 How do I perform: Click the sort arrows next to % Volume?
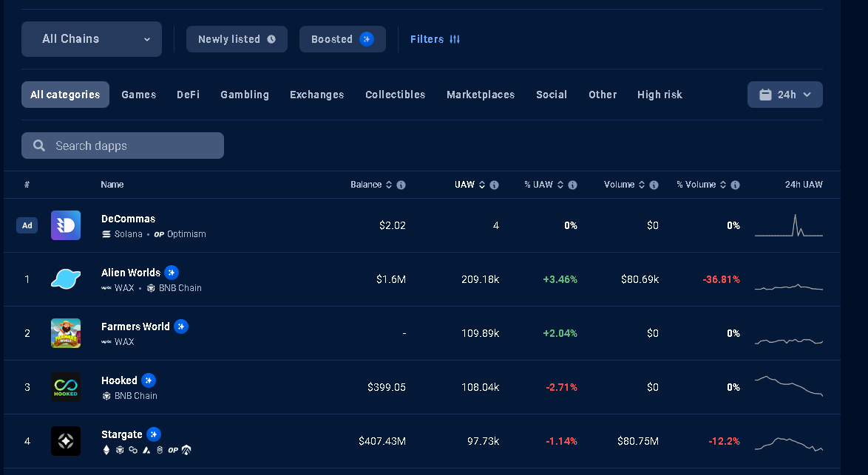click(723, 185)
